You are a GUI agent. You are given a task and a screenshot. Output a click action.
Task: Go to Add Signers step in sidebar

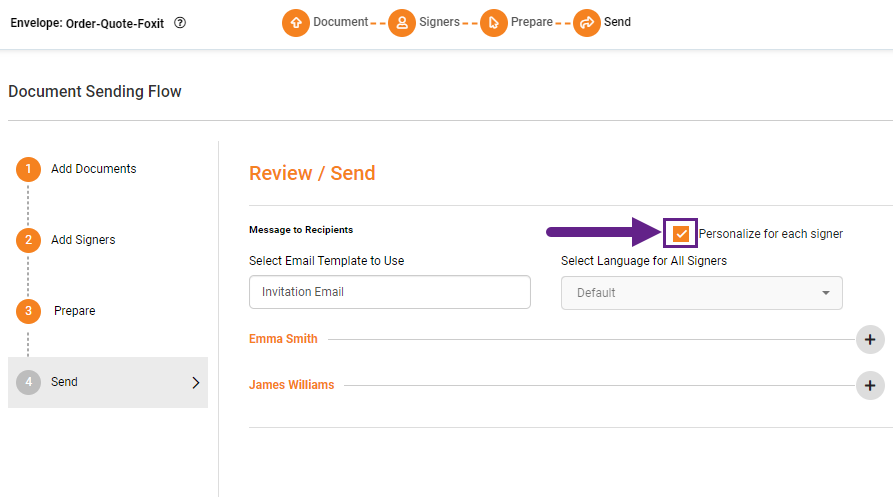pos(83,240)
